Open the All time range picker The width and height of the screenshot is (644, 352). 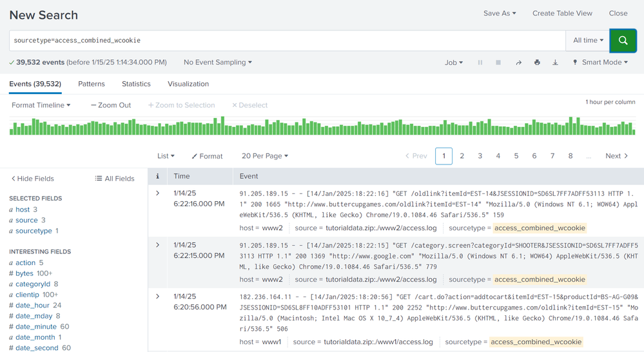tap(588, 40)
